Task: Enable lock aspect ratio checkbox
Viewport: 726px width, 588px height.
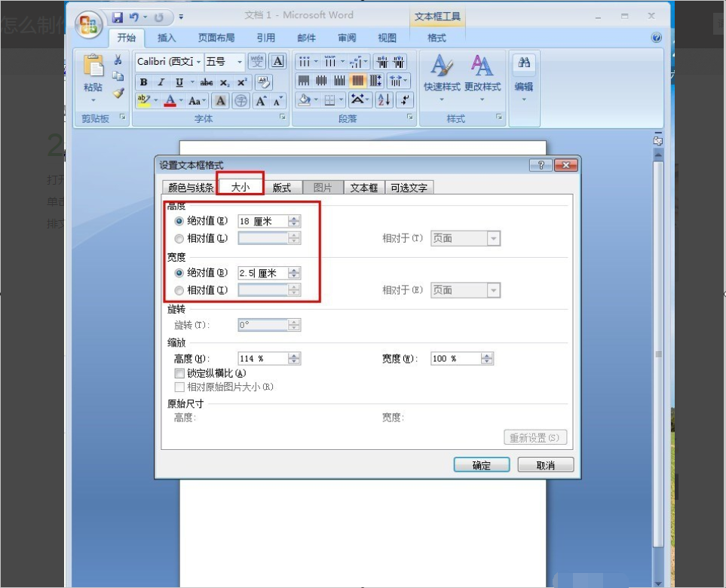Action: (179, 373)
